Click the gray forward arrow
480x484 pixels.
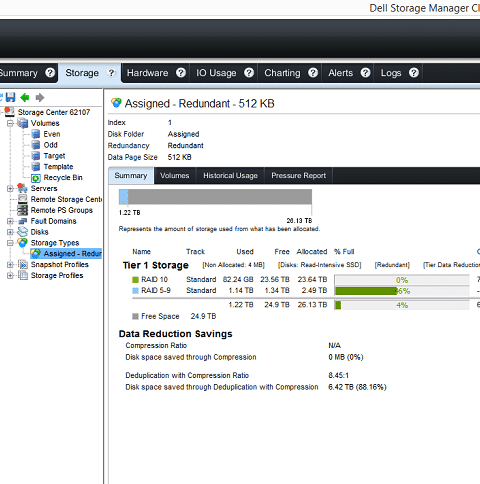[x=40, y=97]
